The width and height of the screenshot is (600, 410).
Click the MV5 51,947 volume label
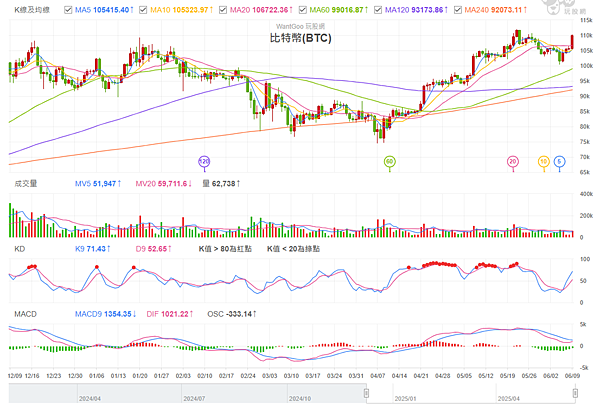(x=98, y=184)
